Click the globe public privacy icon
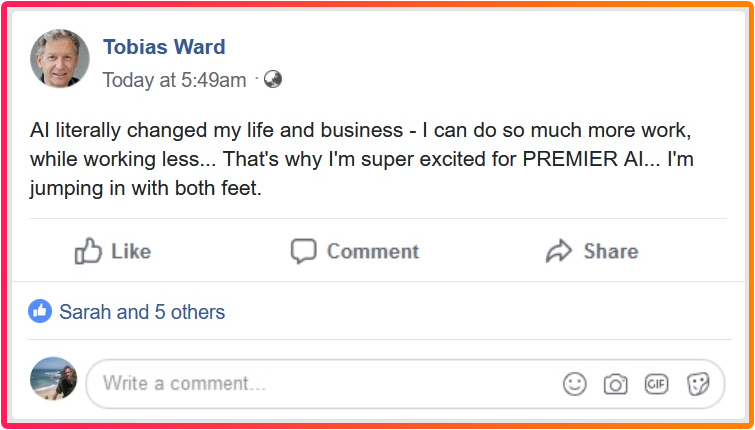 (x=272, y=80)
